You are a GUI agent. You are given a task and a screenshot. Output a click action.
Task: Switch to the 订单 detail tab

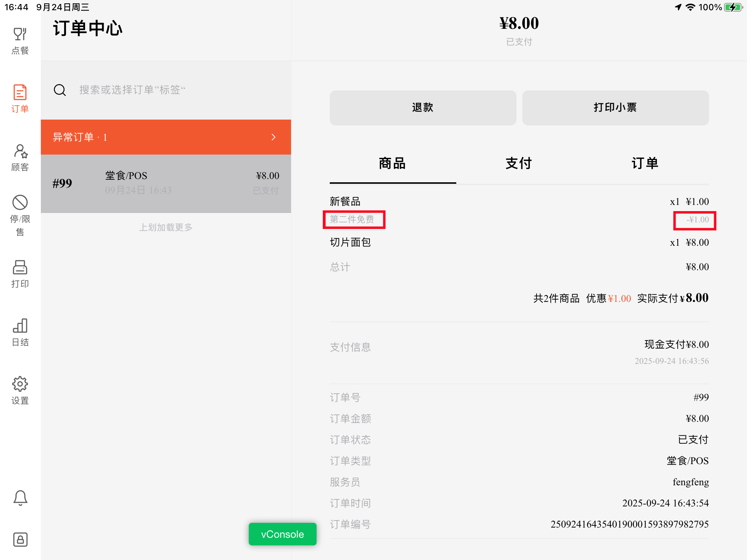[x=645, y=163]
